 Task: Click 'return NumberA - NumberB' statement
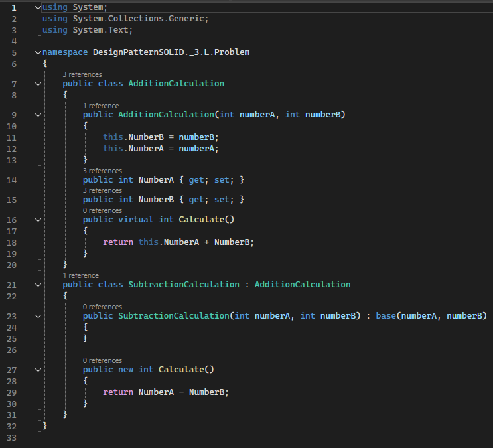[x=166, y=392]
